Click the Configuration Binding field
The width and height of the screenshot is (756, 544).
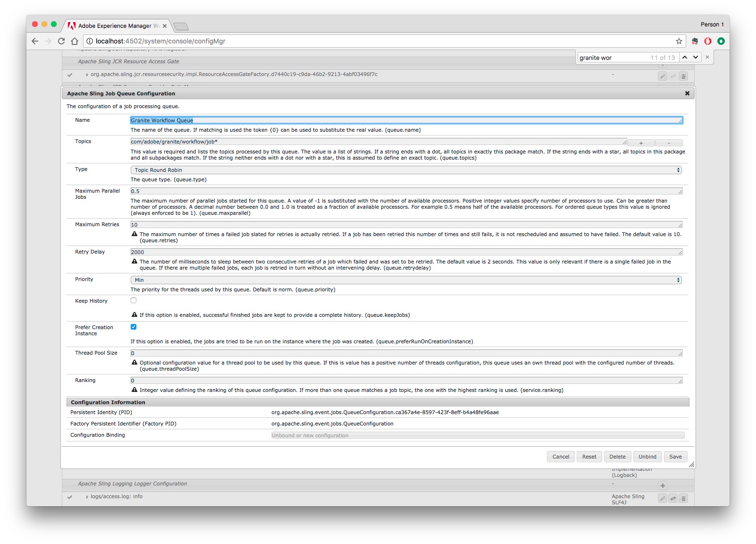pos(478,435)
